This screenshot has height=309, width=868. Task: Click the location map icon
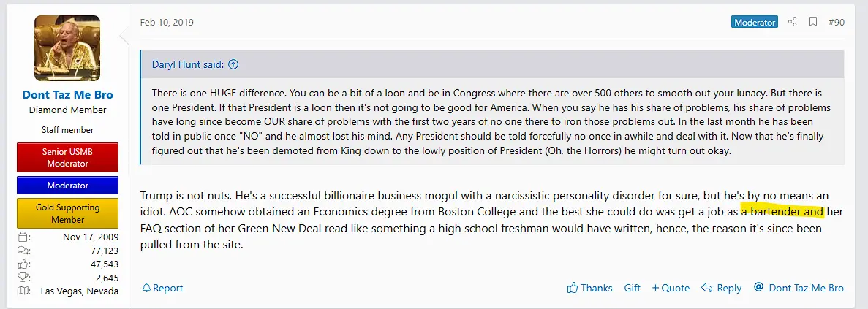click(23, 291)
